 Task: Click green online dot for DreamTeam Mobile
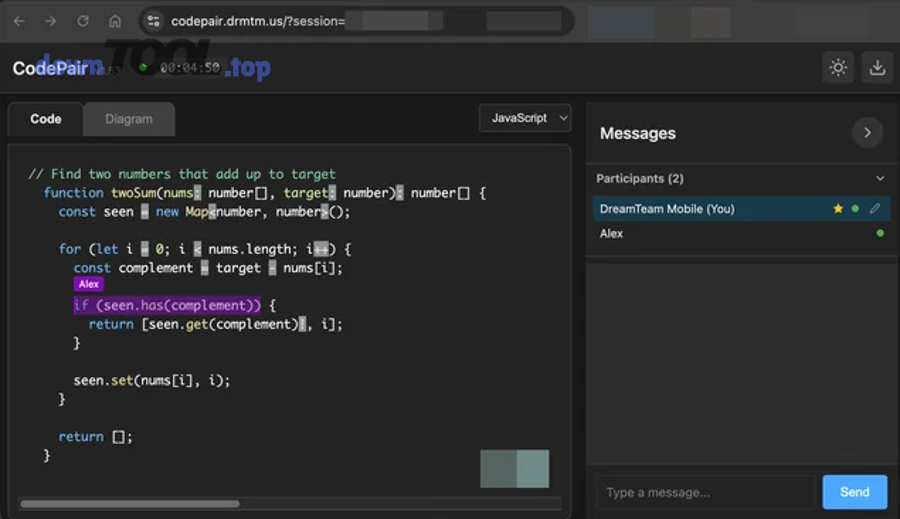coord(855,209)
